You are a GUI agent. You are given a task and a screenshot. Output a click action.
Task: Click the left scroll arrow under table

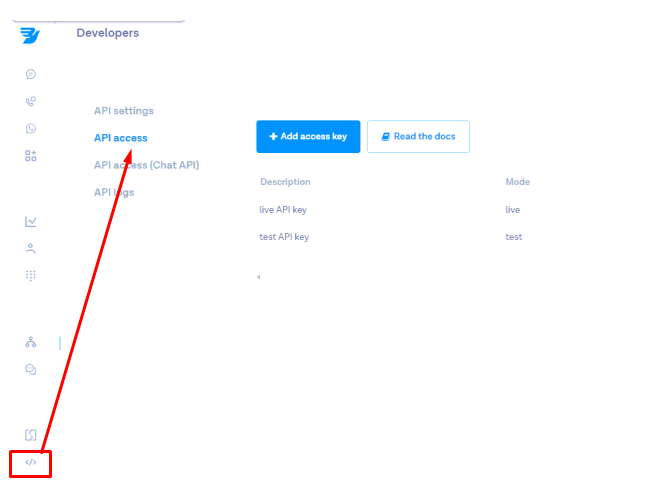click(x=259, y=277)
